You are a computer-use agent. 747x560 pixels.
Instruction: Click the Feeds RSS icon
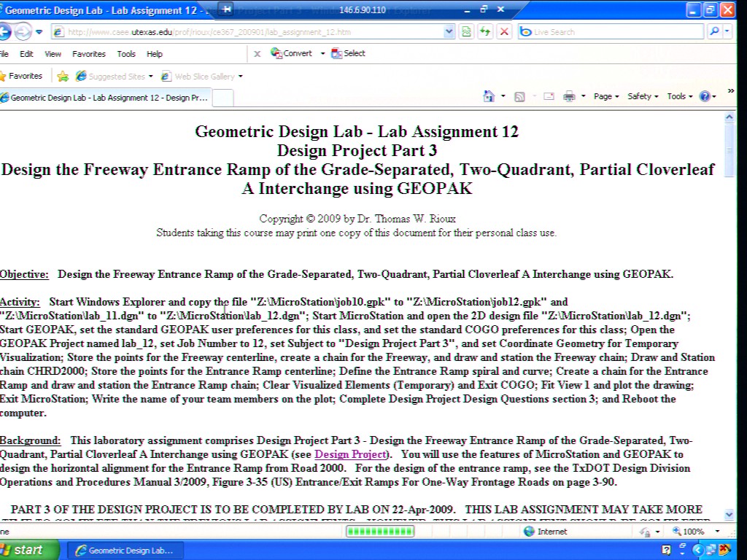tap(519, 97)
